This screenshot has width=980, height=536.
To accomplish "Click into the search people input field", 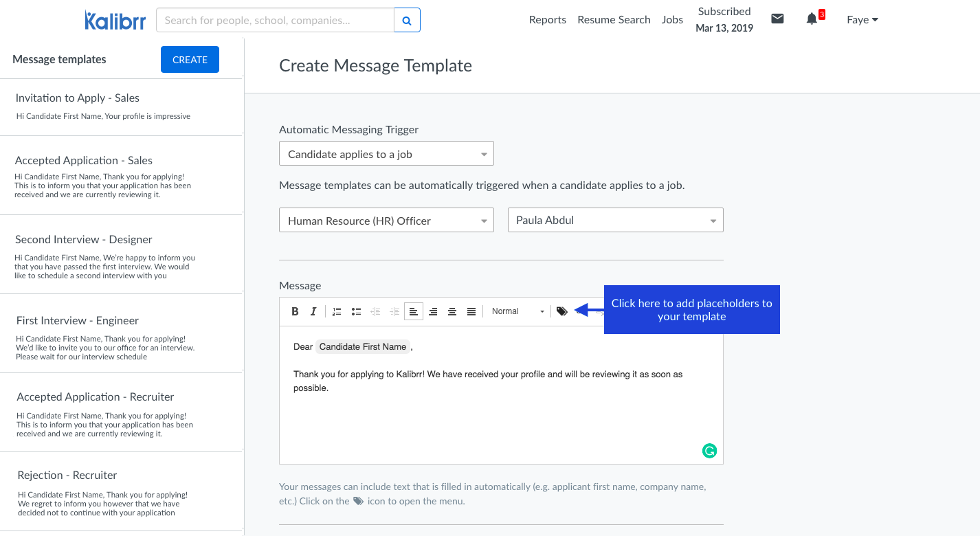I will pyautogui.click(x=275, y=21).
